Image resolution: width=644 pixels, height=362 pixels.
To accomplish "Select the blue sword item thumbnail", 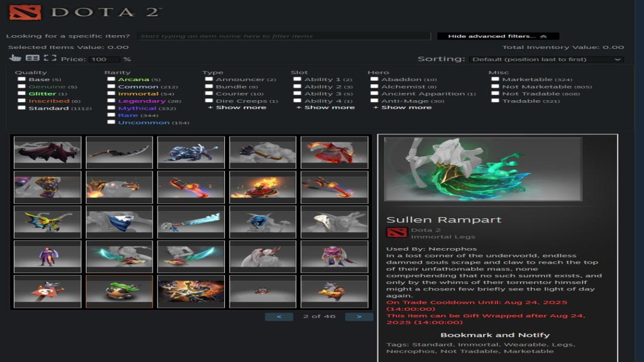I will point(191,222).
